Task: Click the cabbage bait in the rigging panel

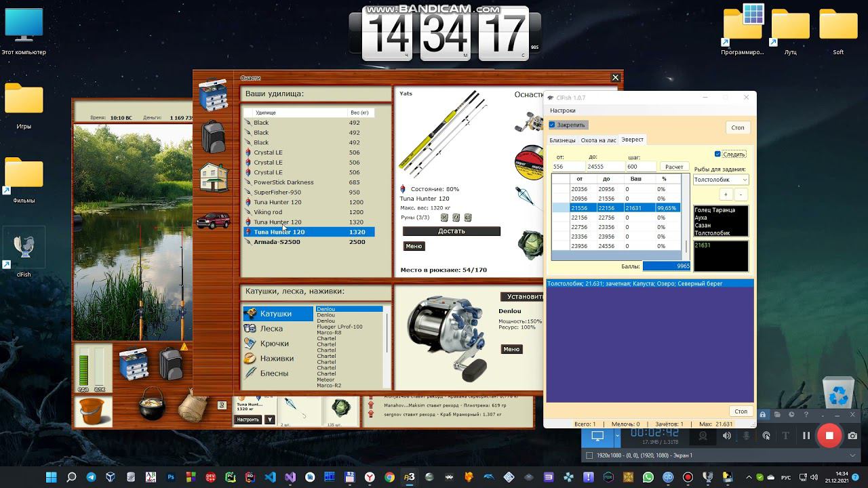Action: 531,245
